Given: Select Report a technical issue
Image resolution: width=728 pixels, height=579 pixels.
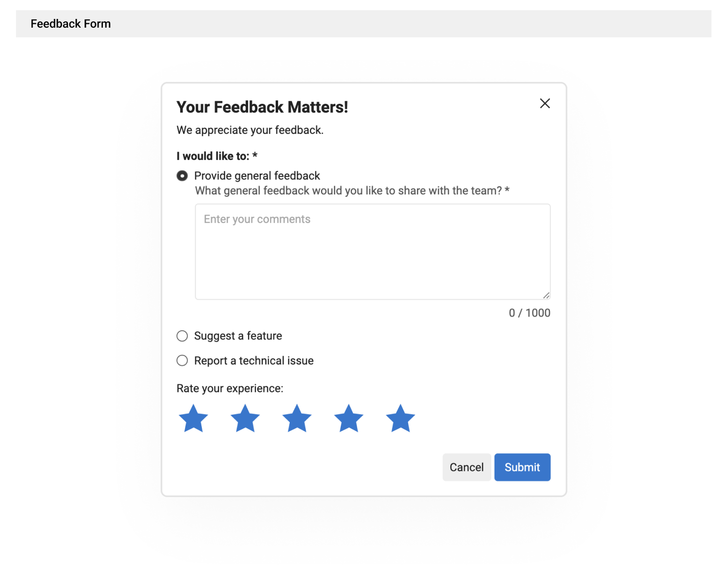Looking at the screenshot, I should click(x=182, y=360).
